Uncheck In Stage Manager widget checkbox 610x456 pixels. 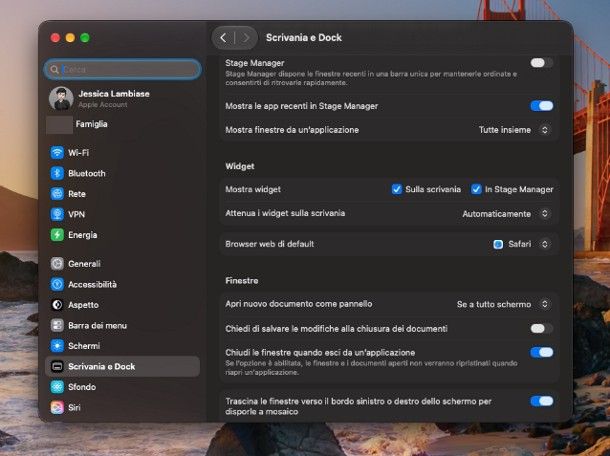pyautogui.click(x=476, y=189)
